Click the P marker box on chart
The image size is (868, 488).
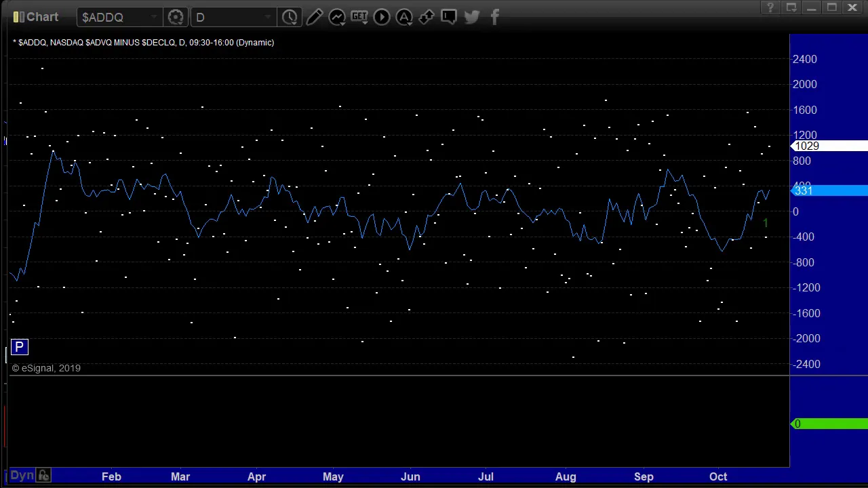point(19,348)
